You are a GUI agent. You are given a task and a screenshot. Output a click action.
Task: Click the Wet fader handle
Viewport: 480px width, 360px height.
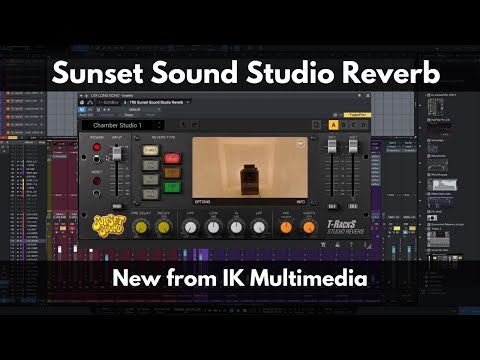coord(353,146)
